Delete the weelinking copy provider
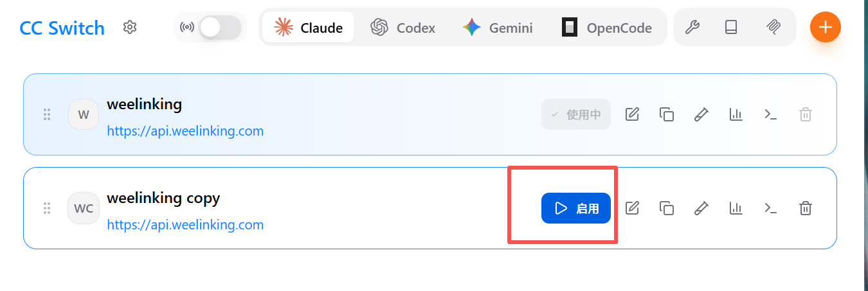Screen dimensions: 868x291 [805, 208]
